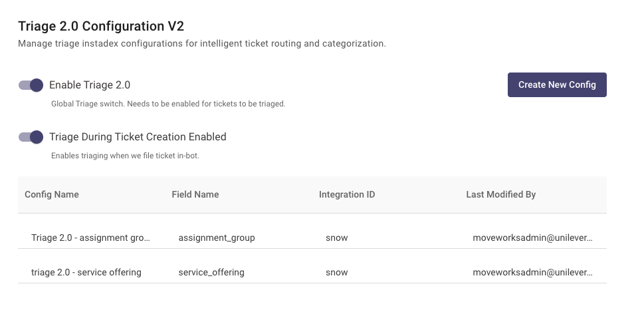Click the Global Triage switch helper text
This screenshot has width=644, height=314.
pyautogui.click(x=168, y=104)
